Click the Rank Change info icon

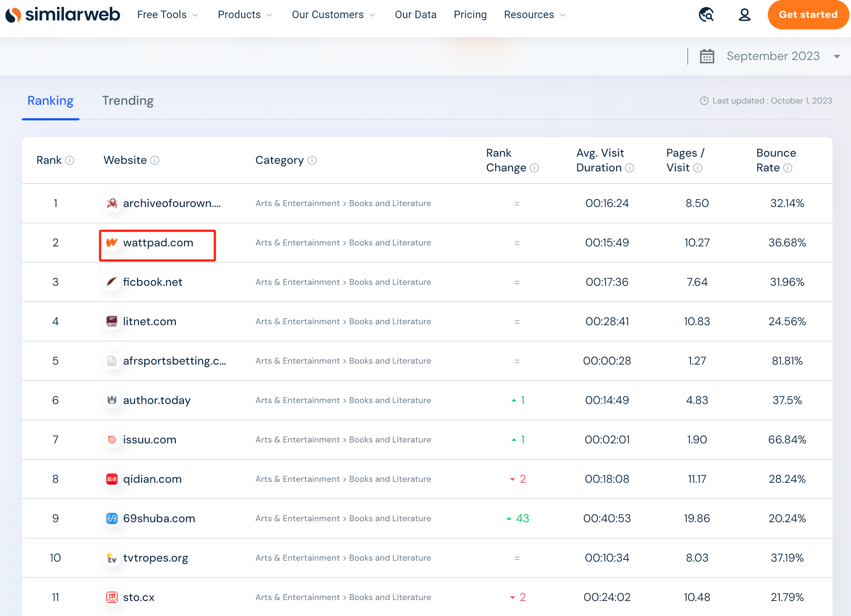535,168
